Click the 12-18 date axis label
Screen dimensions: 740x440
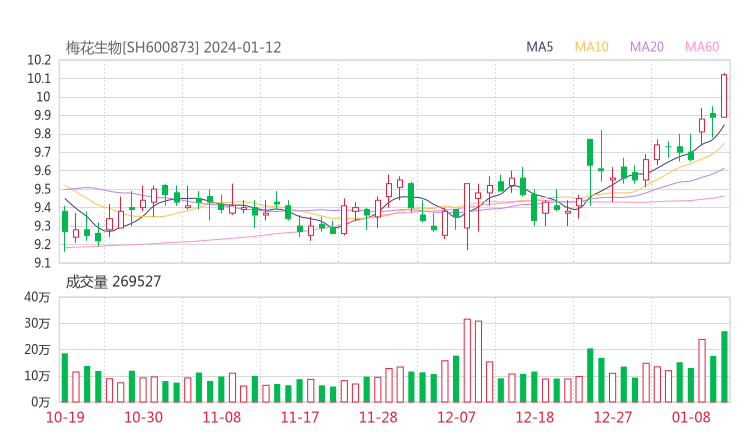click(x=535, y=417)
